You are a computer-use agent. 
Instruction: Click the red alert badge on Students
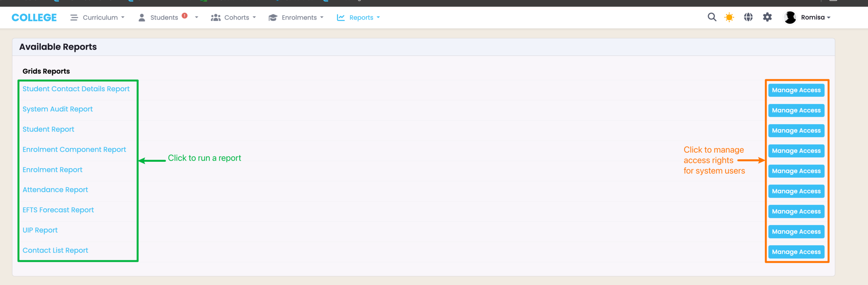coord(184,16)
